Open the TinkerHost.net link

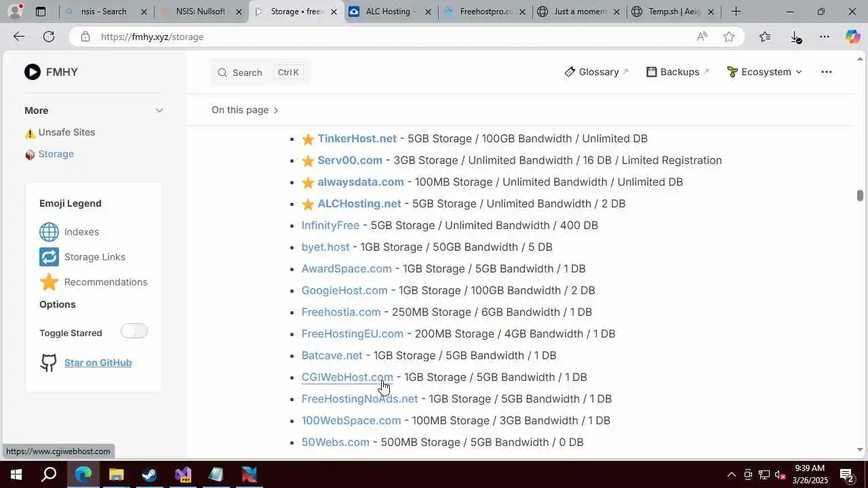tap(357, 138)
